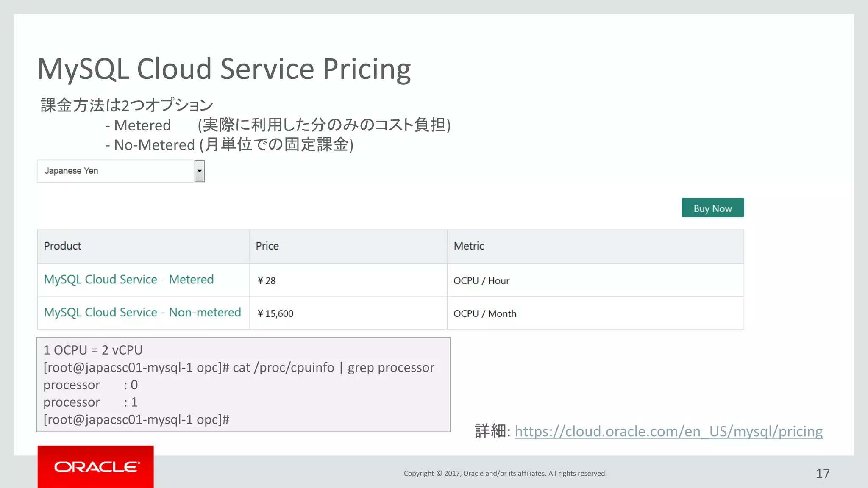This screenshot has height=488, width=868.
Task: Click the '1 OCPU = 2 vCPU' line
Action: pyautogui.click(x=93, y=350)
